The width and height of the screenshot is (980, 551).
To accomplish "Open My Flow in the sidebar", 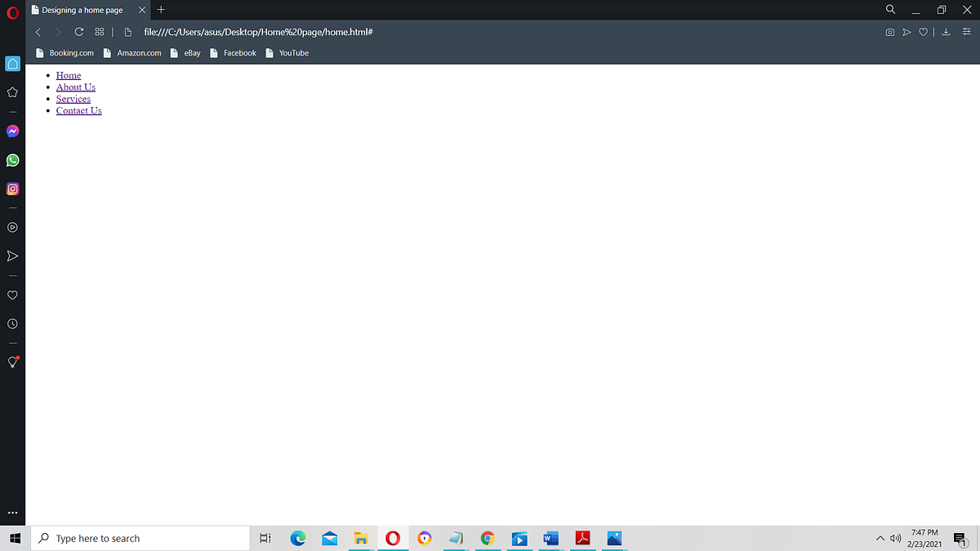I will pos(12,256).
